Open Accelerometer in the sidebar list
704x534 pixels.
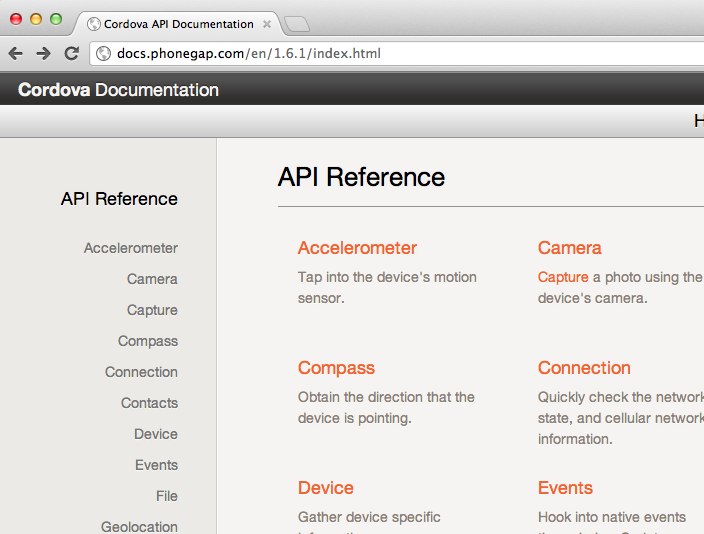point(131,248)
